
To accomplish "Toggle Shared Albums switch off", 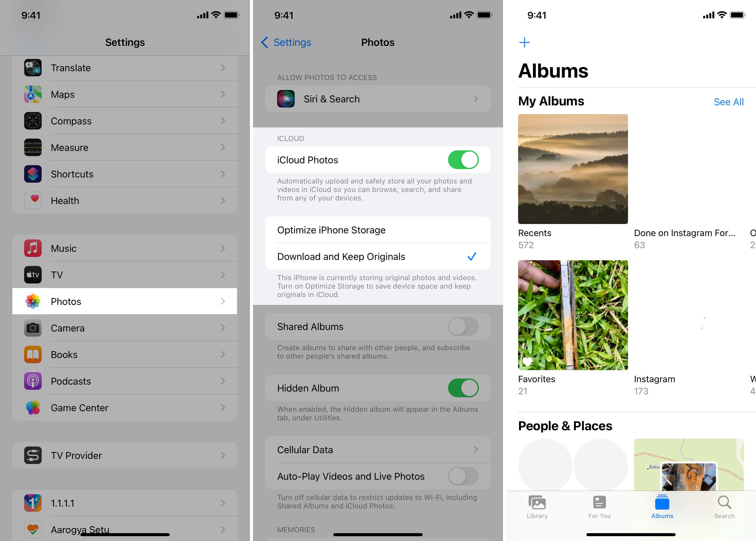I will (x=464, y=327).
